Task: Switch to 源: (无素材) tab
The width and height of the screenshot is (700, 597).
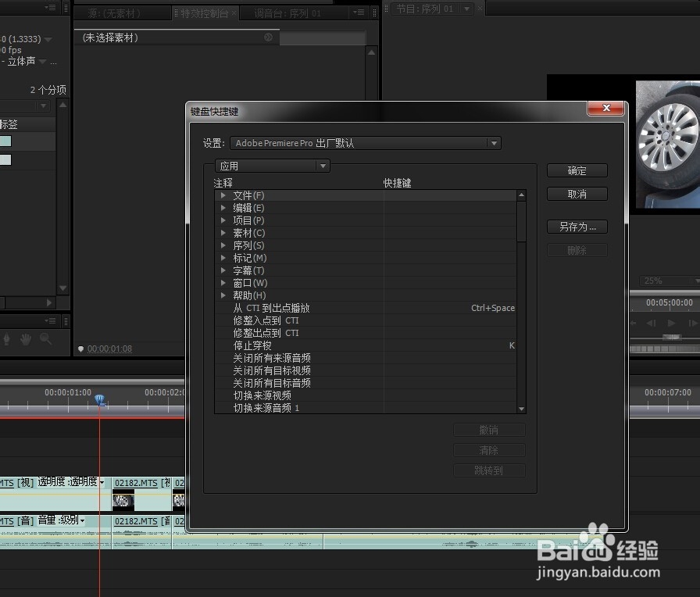Action: click(x=114, y=14)
